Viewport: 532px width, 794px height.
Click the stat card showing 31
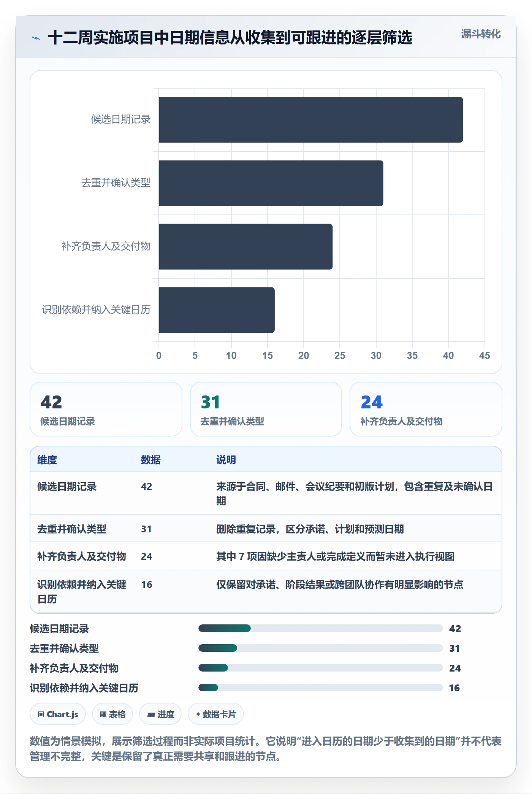(266, 409)
